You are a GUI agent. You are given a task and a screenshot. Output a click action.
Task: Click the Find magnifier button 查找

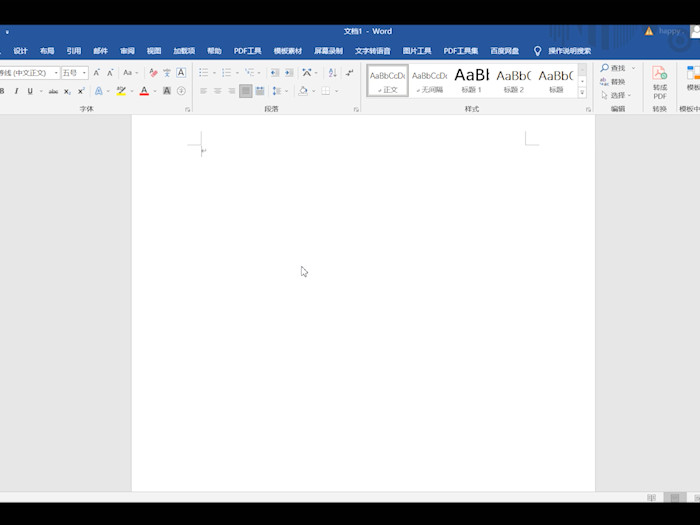click(613, 68)
